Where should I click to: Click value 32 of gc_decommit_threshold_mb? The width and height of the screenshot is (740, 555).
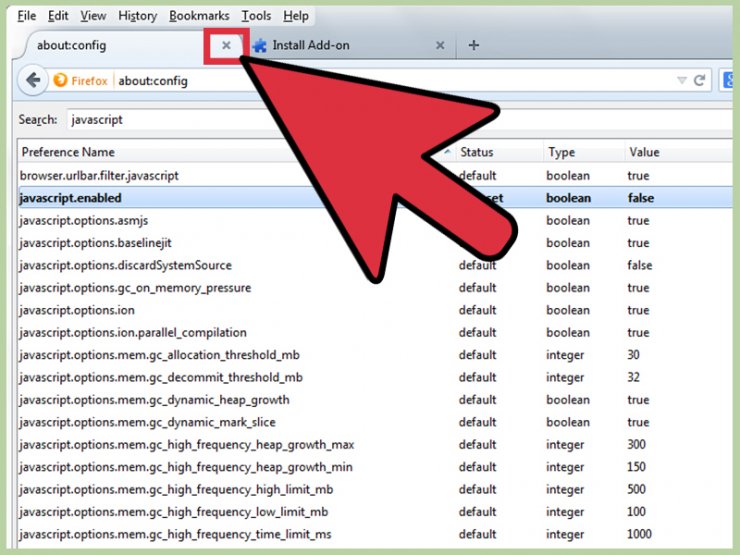633,377
